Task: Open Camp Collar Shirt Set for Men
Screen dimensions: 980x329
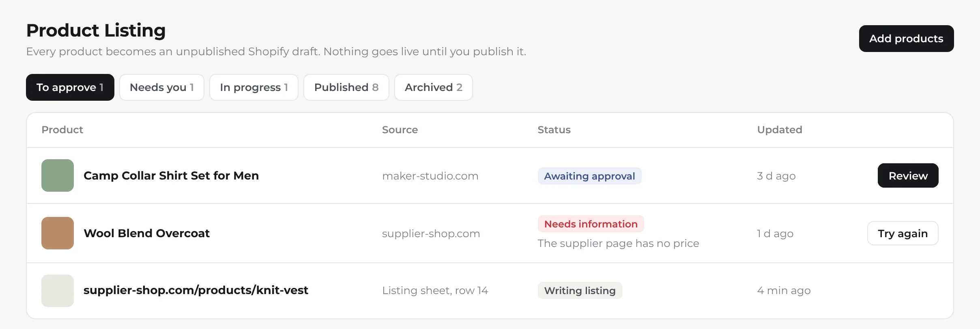Action: point(171,175)
